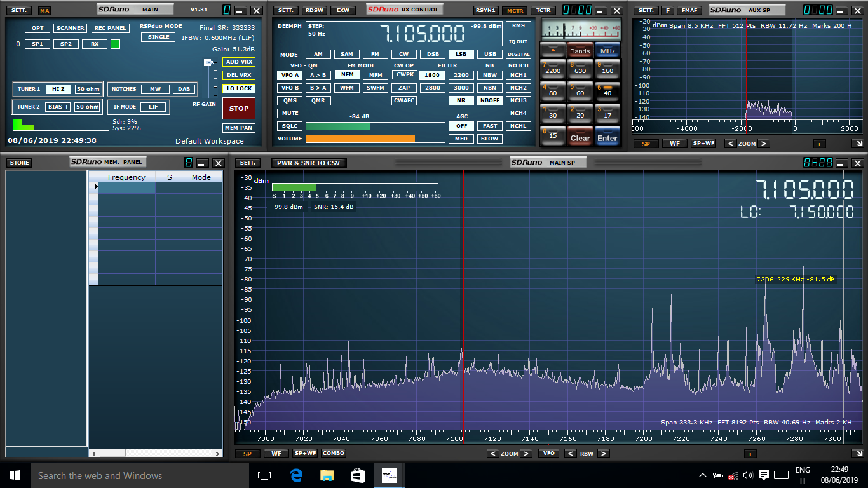The height and width of the screenshot is (488, 868).
Task: Open File Explorer from the taskbar
Action: click(327, 475)
